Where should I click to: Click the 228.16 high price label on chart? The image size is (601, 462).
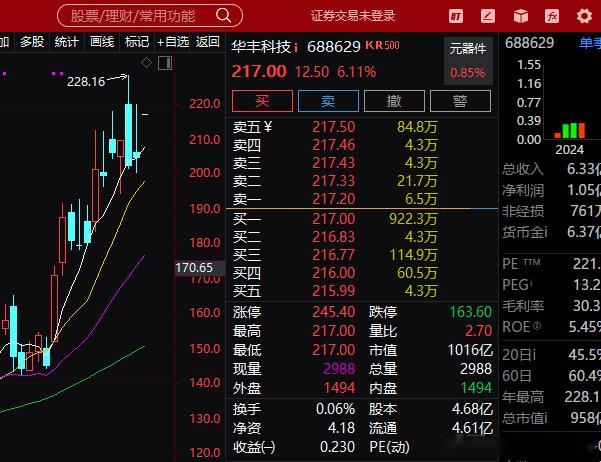pos(86,82)
